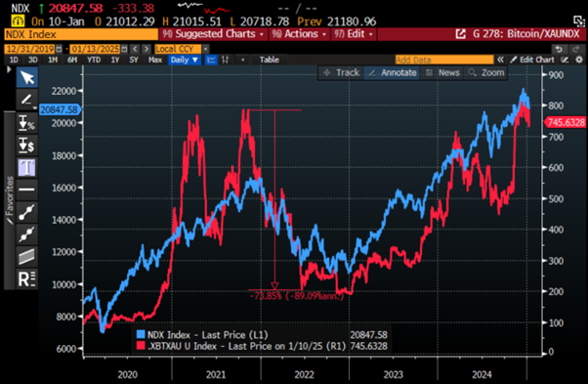
Task: Click the start date field 12/31/2019
Action: (x=30, y=49)
